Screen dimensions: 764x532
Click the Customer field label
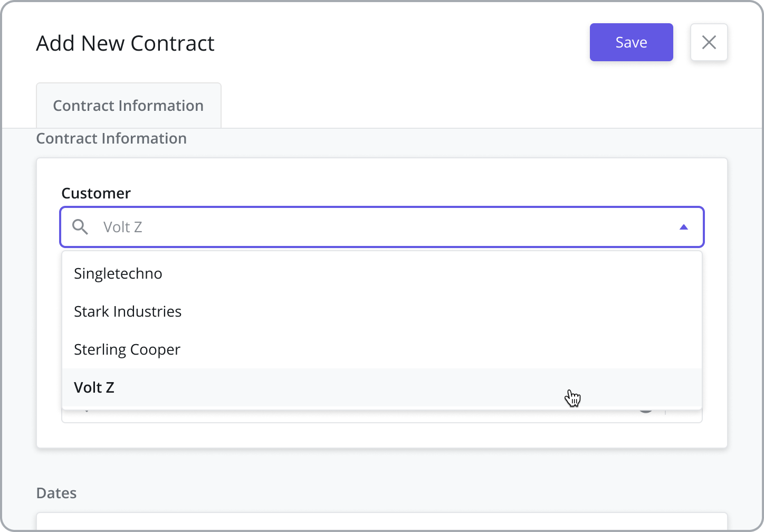96,193
